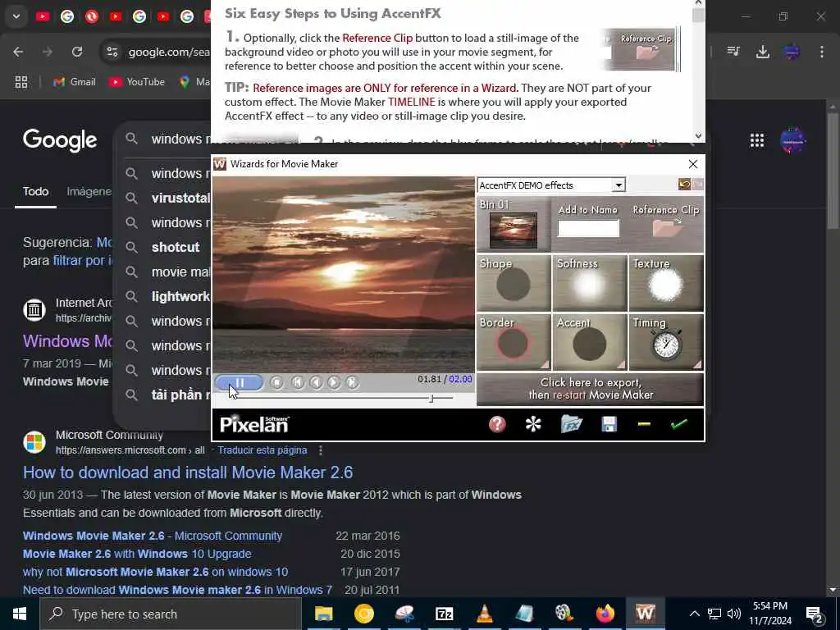Screen dimensions: 840x630
Task: Open options for Microsoft Community result
Action: click(321, 450)
